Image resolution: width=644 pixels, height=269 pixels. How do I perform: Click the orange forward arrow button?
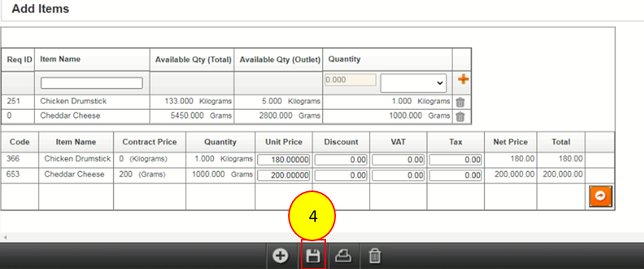coord(600,196)
